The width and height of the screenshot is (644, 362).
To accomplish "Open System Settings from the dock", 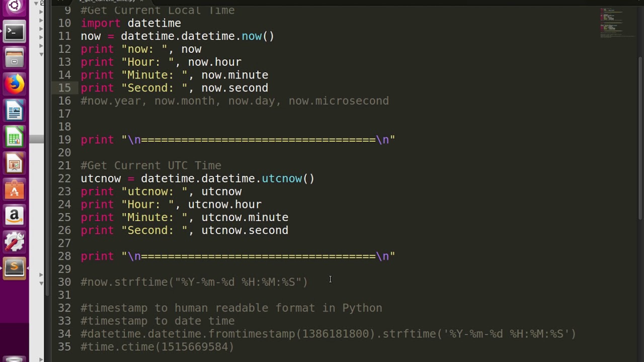I will point(14,242).
